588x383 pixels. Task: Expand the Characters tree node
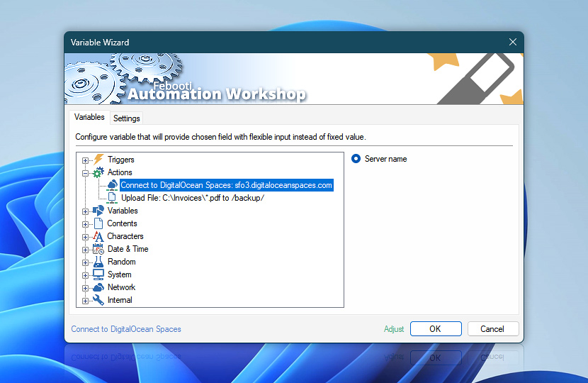click(85, 237)
